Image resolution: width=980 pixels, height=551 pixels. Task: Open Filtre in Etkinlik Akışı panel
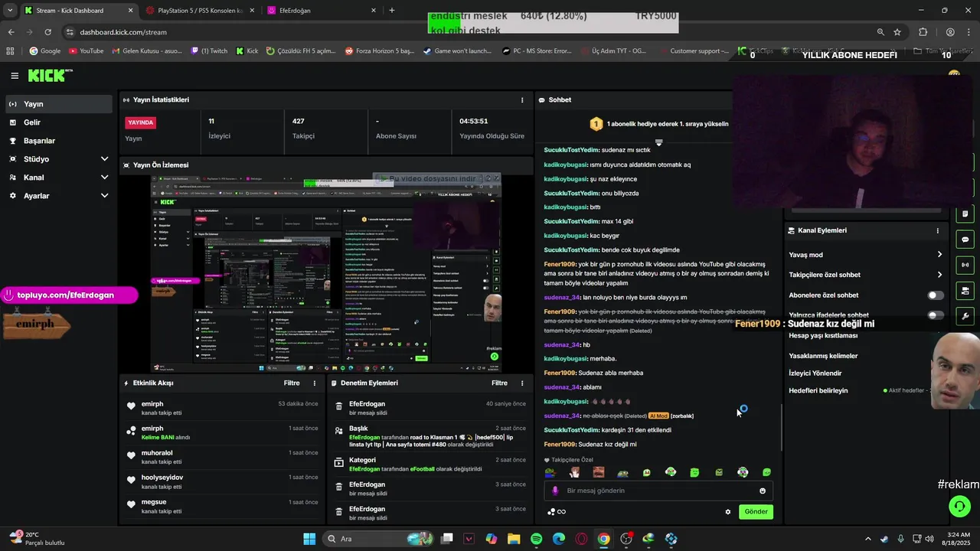[292, 383]
